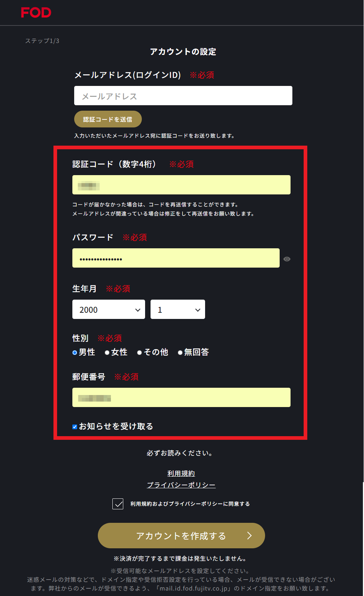Click the パスワード input field

pyautogui.click(x=176, y=258)
